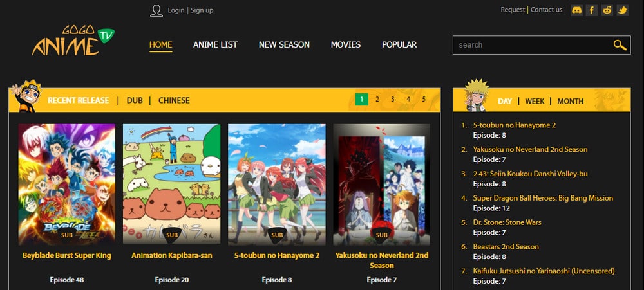This screenshot has width=644, height=290.
Task: Select the Chinese releases tab
Action: point(174,100)
